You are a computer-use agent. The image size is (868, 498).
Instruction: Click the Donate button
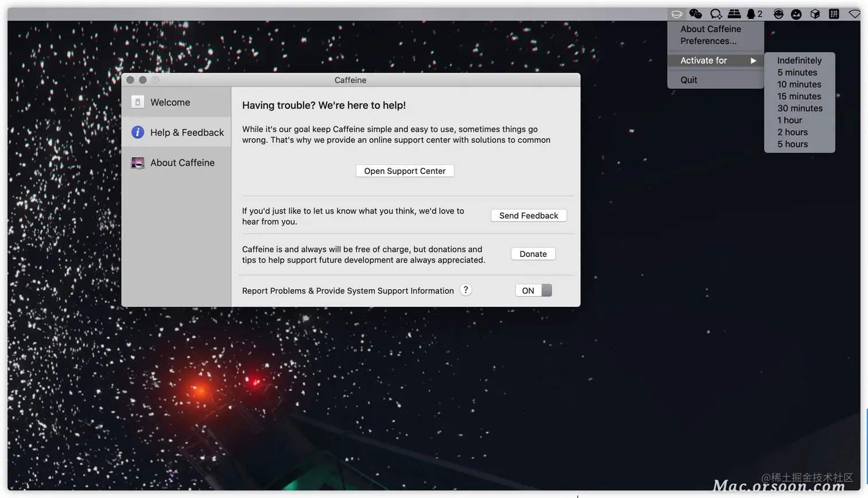coord(533,254)
